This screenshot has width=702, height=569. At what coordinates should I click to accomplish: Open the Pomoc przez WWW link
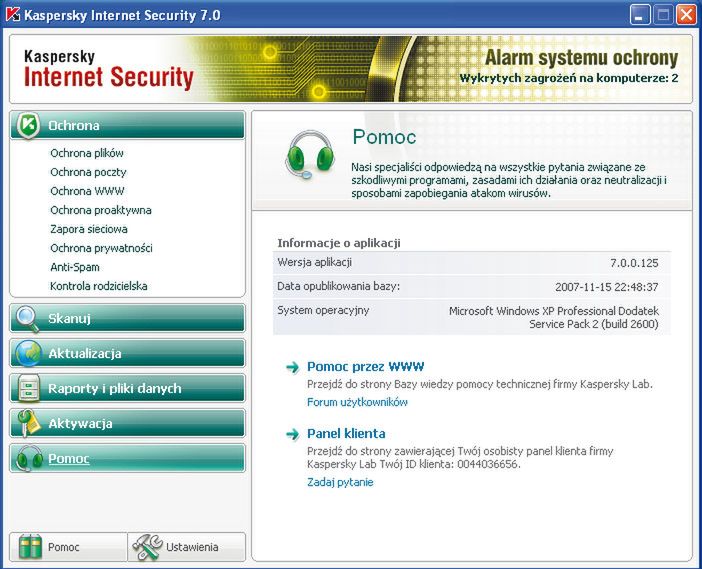pos(365,367)
